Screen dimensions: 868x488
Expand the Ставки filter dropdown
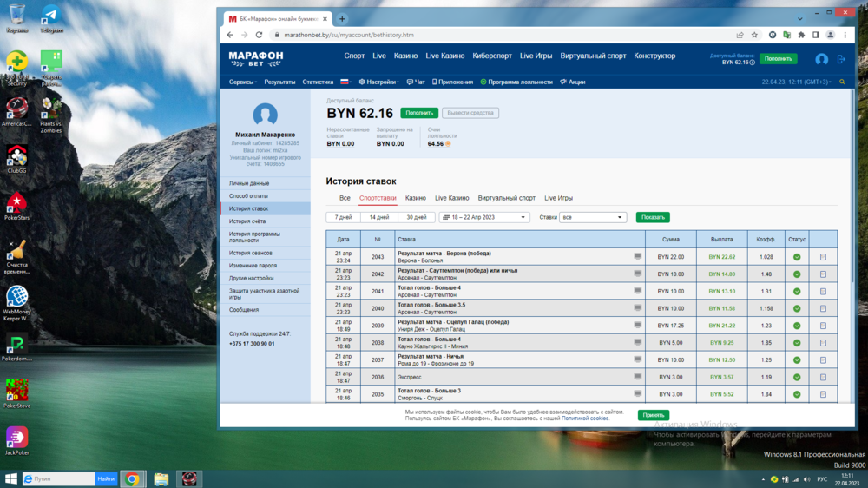593,217
